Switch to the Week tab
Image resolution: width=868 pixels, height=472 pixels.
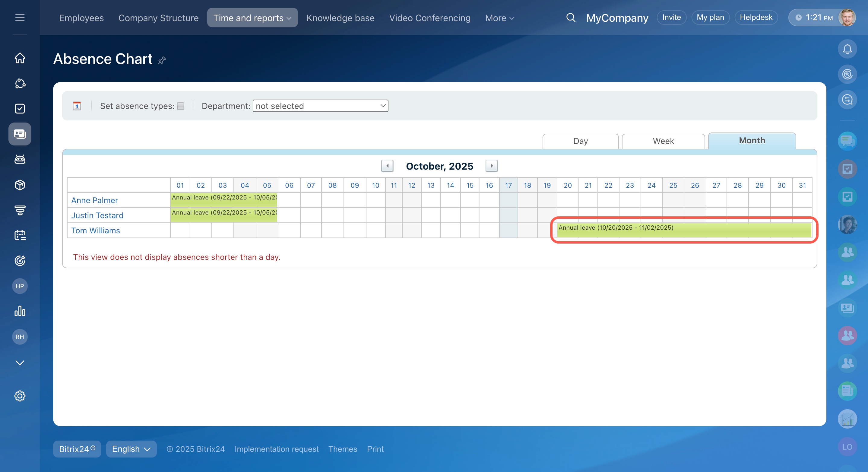(x=663, y=141)
